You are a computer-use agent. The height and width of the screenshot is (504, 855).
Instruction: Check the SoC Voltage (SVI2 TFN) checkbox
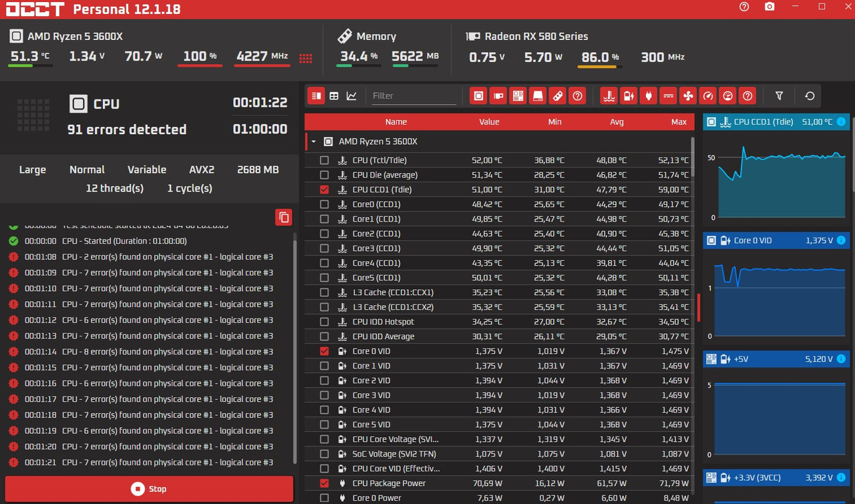[x=325, y=454]
